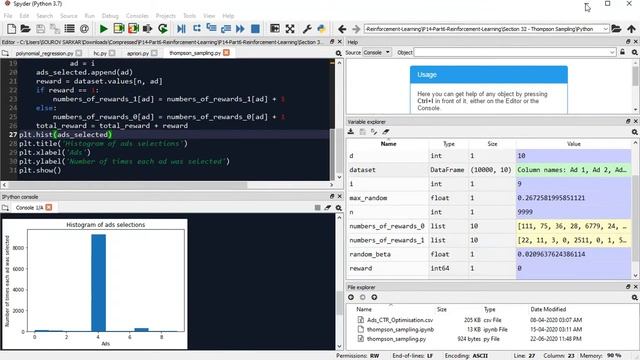This screenshot has width=640, height=360.
Task: Select the numbers_of_rewards_1 variable row
Action: point(489,240)
